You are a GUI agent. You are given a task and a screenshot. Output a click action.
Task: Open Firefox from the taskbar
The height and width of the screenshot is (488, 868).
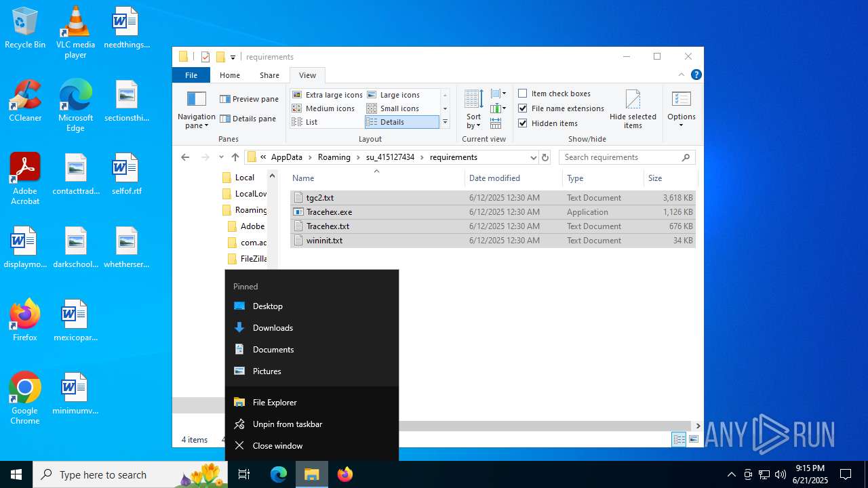tap(345, 474)
